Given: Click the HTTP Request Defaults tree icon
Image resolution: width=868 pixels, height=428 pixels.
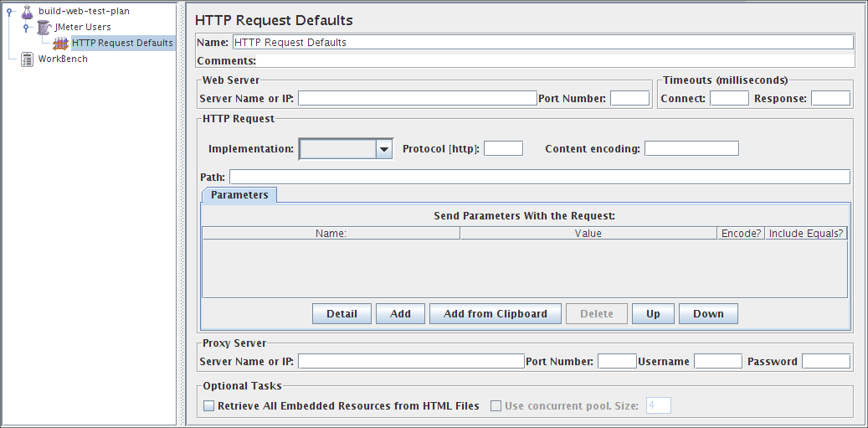Looking at the screenshot, I should 60,43.
